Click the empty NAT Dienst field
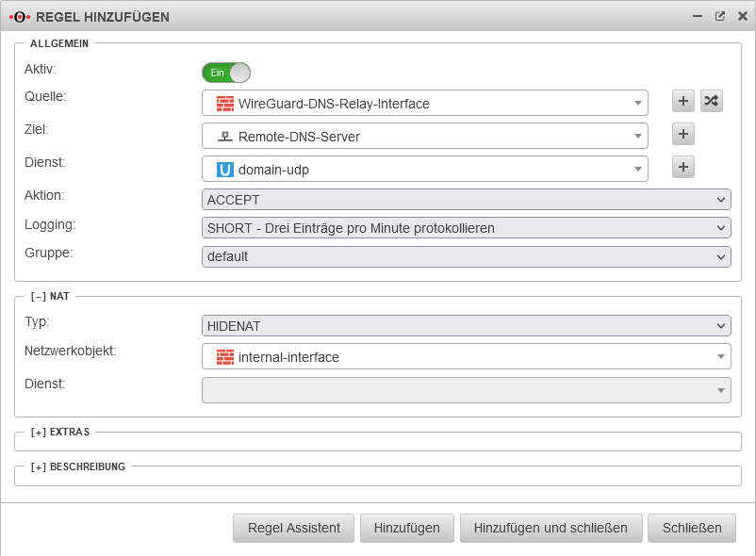This screenshot has width=756, height=556. 466,390
